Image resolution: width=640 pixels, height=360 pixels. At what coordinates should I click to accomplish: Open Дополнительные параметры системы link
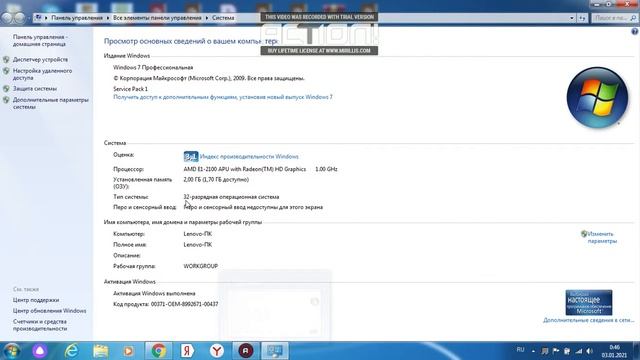(51, 103)
